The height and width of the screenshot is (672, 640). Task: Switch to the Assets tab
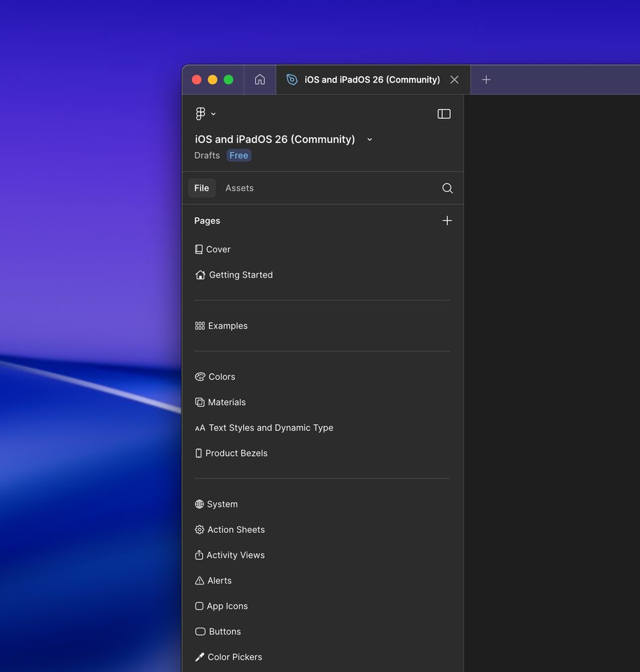(239, 188)
